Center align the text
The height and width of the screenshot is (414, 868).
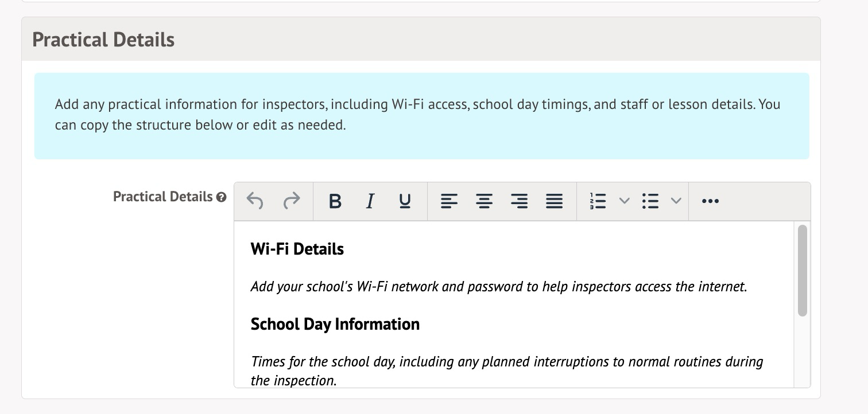[x=484, y=201]
